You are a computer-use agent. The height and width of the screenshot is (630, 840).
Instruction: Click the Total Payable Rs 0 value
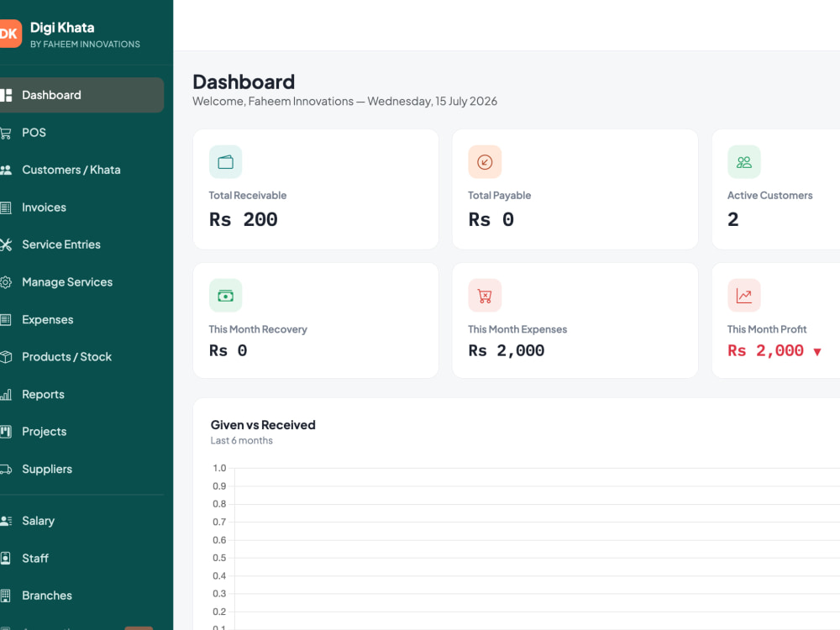coord(491,219)
